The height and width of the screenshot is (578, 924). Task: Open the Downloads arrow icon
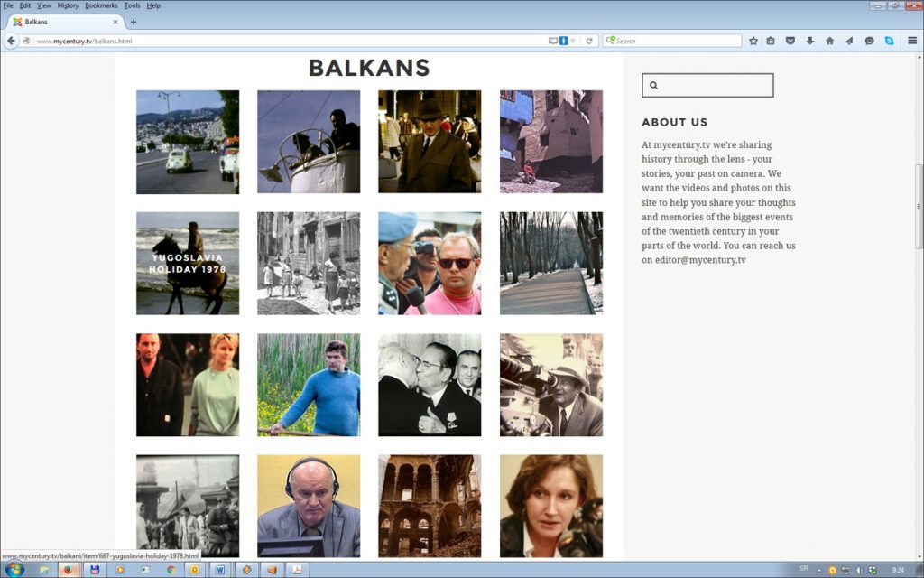[809, 41]
